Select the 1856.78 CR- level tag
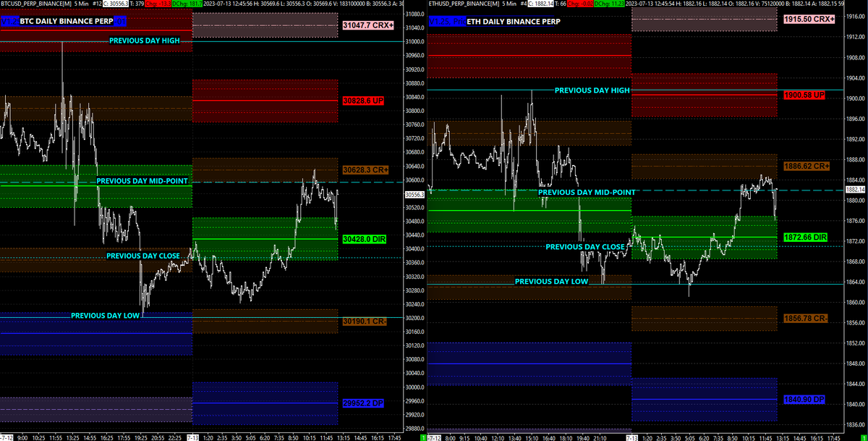868x441 pixels. coord(806,318)
